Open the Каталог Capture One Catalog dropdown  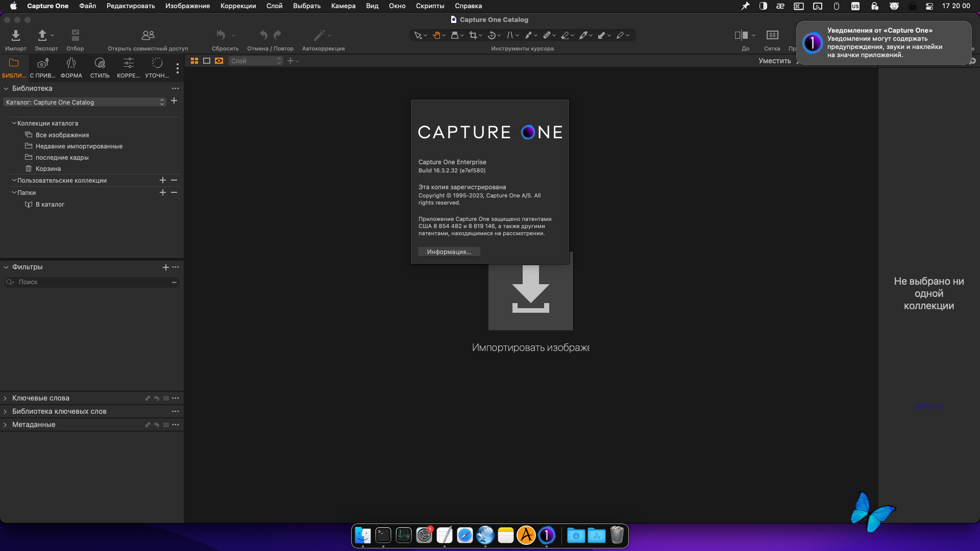[x=85, y=103]
